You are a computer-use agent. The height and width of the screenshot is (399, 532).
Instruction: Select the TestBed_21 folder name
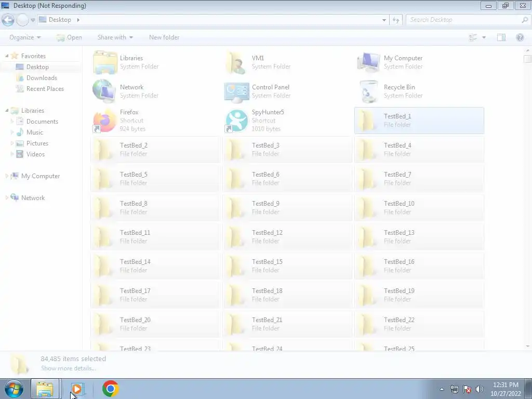point(267,320)
